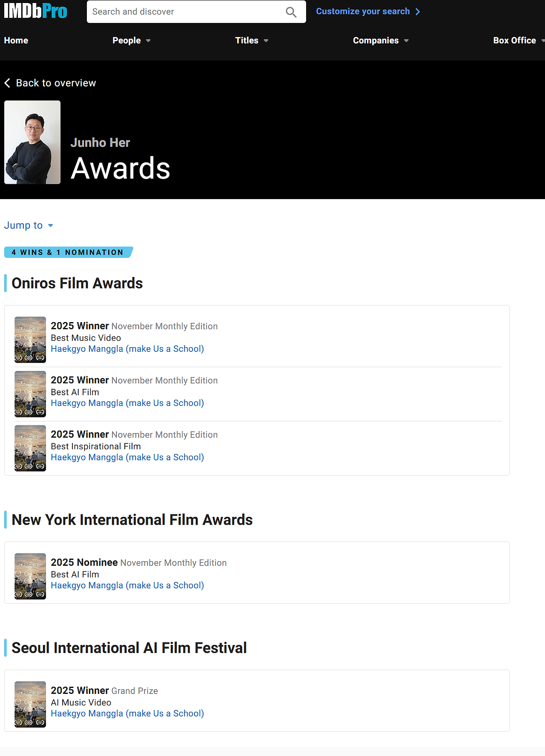Screen dimensions: 545x756
Task: Open Haekgyo Manggla link under AI Music Video
Action: [x=127, y=713]
